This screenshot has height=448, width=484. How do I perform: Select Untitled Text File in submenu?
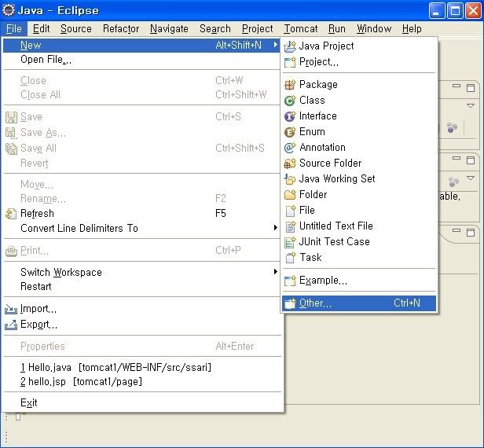[359, 226]
